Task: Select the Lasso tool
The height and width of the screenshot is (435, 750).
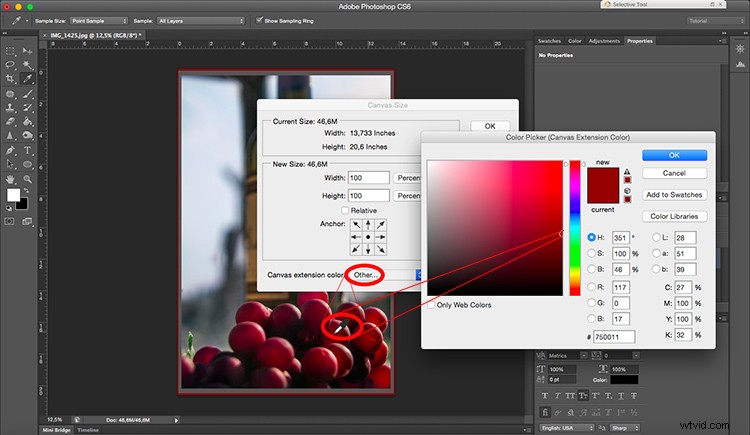Action: [x=10, y=65]
